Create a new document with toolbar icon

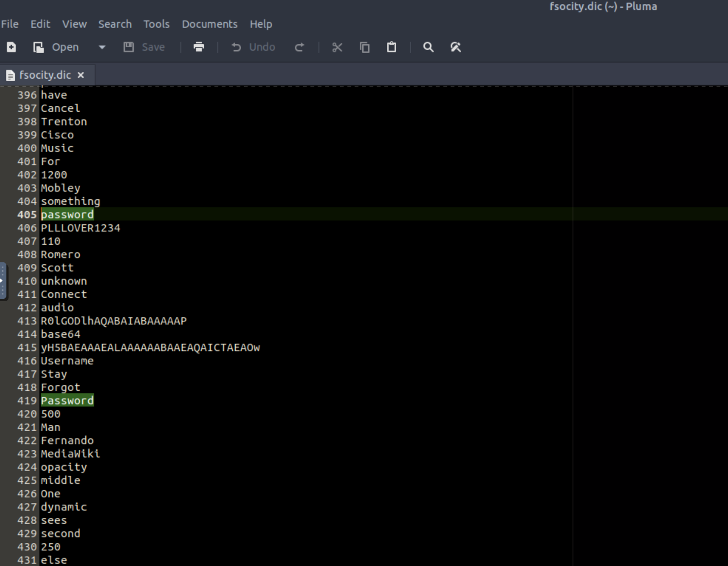point(11,47)
